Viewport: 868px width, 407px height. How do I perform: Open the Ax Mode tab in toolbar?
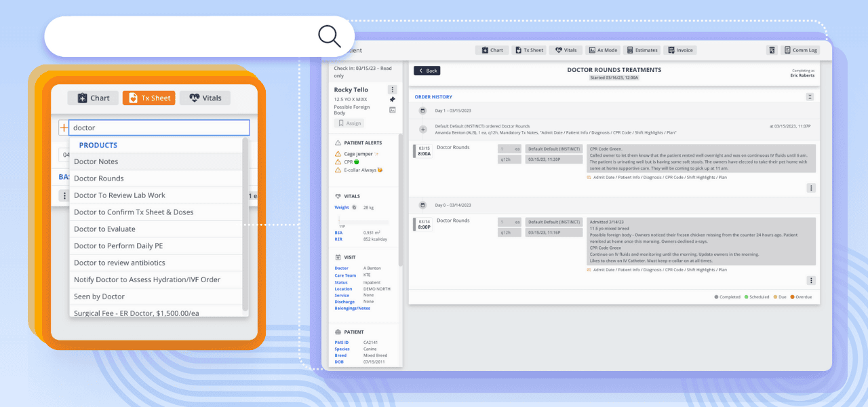coord(602,50)
